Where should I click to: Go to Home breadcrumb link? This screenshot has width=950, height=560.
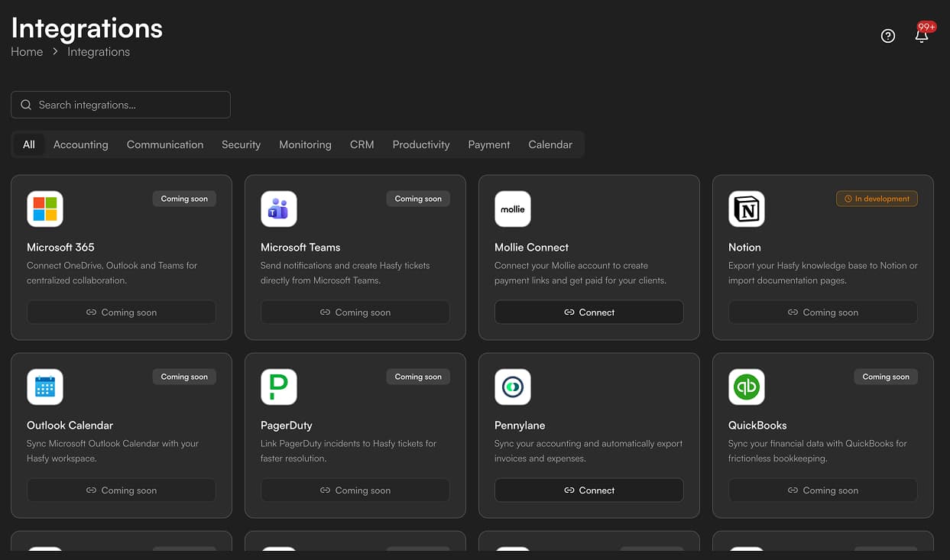(x=27, y=52)
